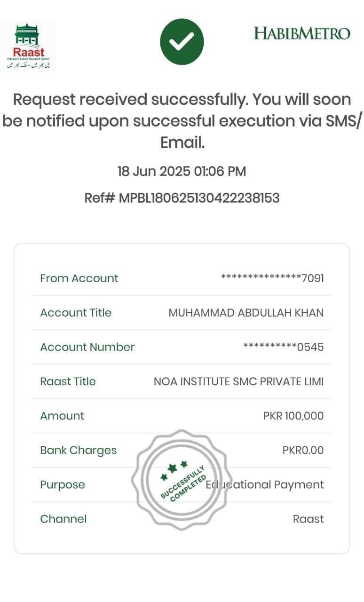
Task: Select the Account Title label
Action: coord(76,313)
